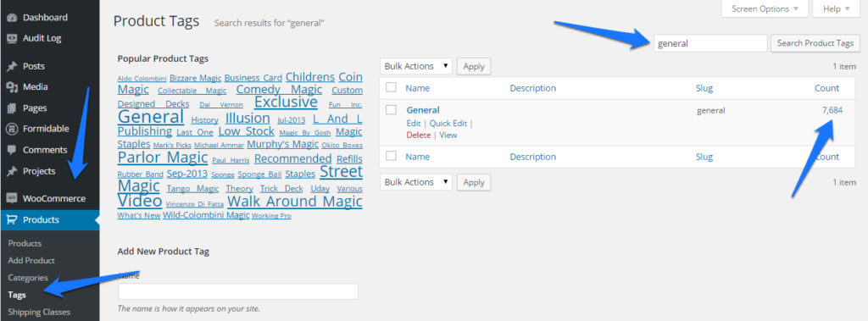
Task: Open the Media library icon
Action: [12, 87]
